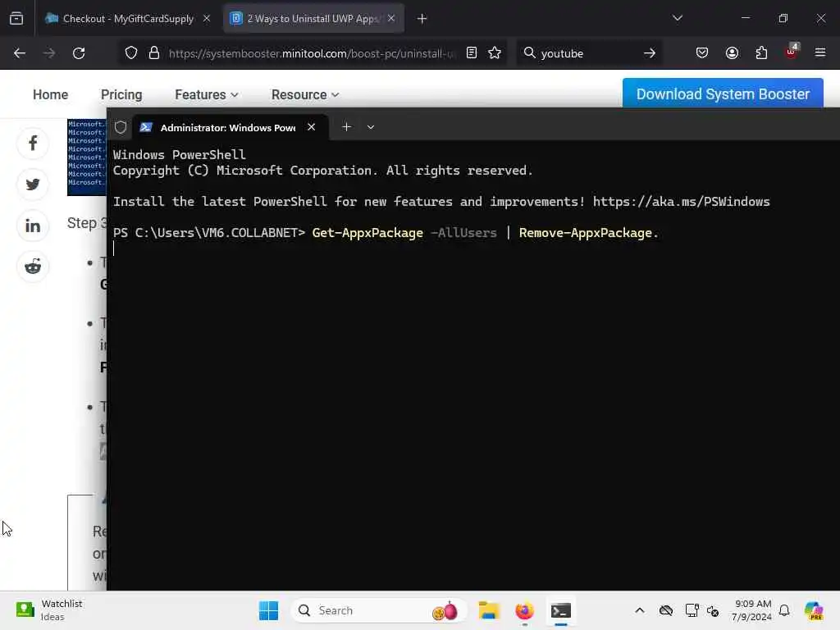Image resolution: width=840 pixels, height=630 pixels.
Task: Click the site security padlock icon
Action: click(153, 53)
